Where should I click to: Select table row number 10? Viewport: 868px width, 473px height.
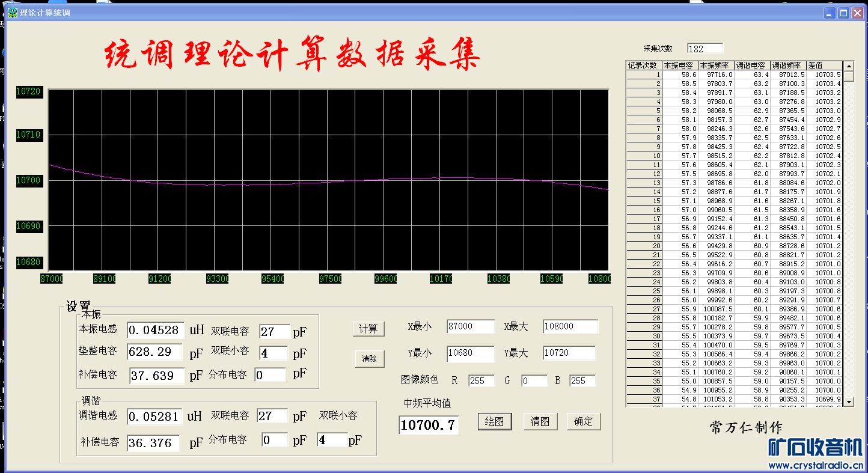pos(644,156)
